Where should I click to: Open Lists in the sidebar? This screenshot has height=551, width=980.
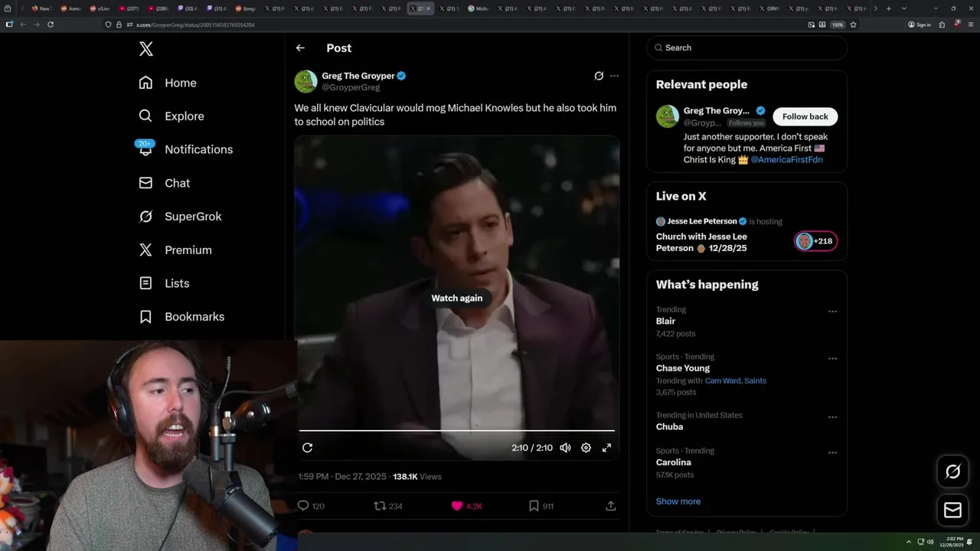coord(164,283)
